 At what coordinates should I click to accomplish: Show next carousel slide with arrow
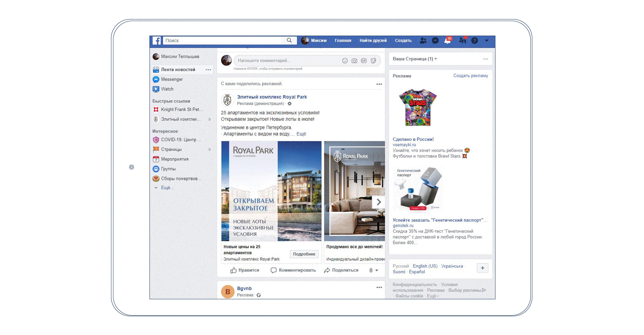point(378,202)
